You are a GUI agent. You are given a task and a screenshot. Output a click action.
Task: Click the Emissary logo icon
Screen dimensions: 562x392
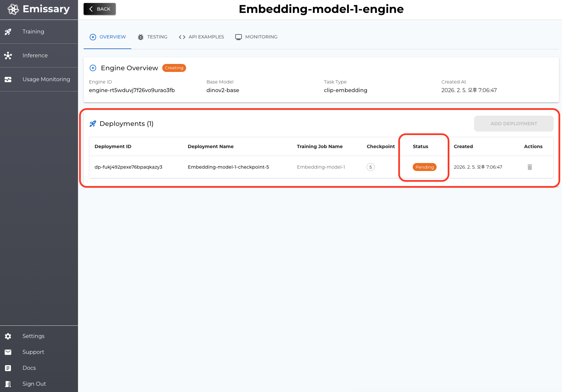pyautogui.click(x=13, y=9)
